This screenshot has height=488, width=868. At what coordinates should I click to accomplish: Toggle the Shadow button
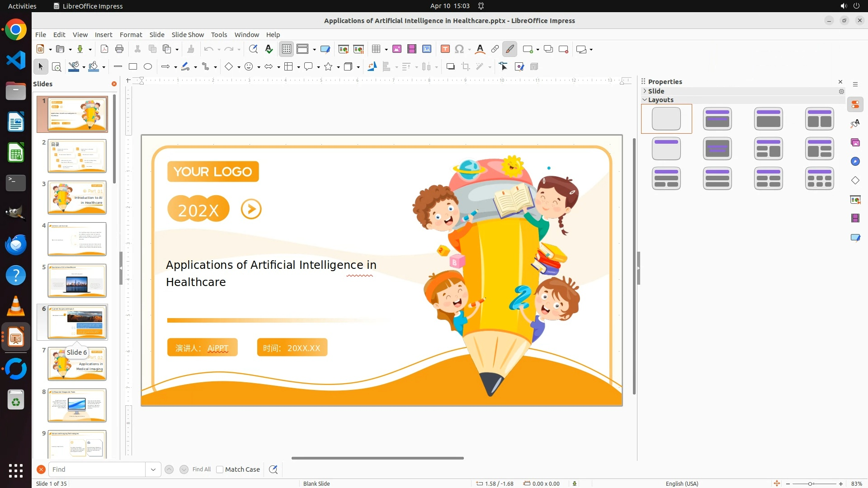pyautogui.click(x=450, y=67)
